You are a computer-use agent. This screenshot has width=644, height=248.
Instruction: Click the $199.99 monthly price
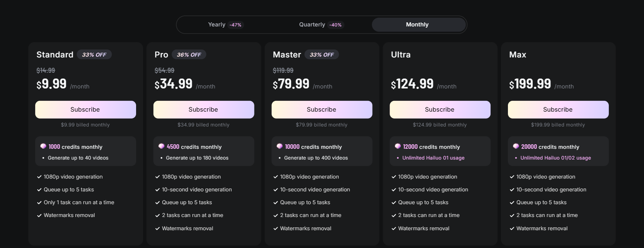(530, 84)
